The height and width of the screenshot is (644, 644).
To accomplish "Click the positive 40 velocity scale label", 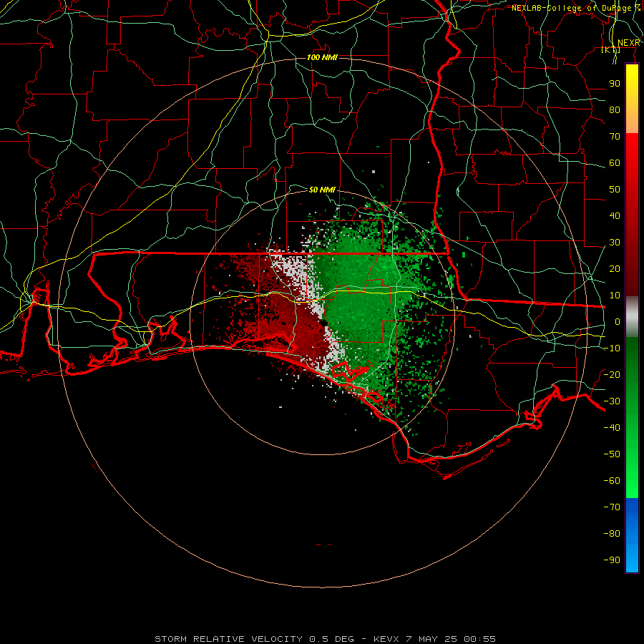I will [x=615, y=215].
